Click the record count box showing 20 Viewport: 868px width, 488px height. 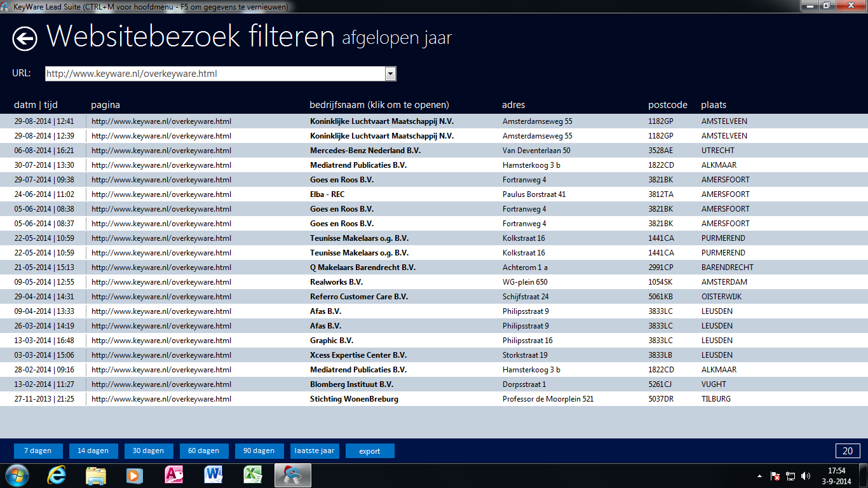(847, 451)
